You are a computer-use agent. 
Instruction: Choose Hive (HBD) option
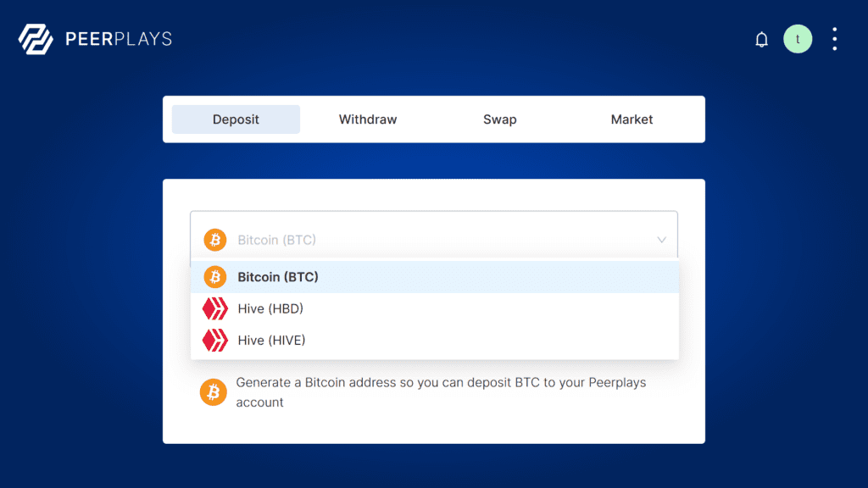pos(435,308)
